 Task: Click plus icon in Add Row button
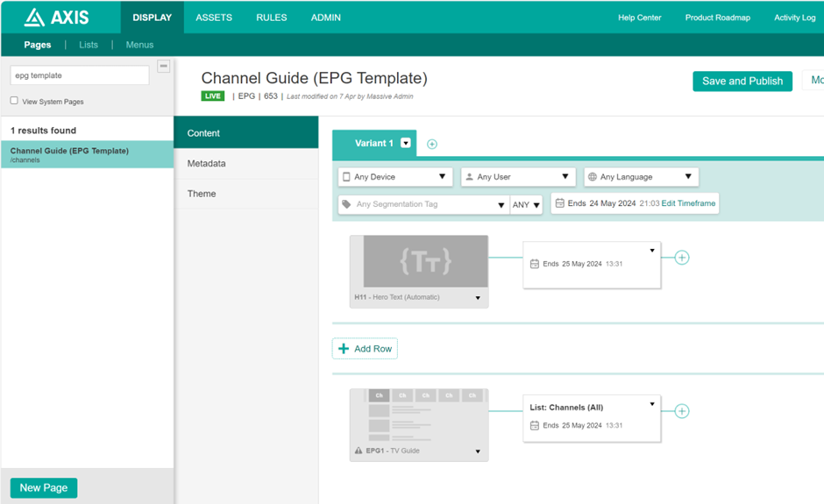[x=344, y=349]
